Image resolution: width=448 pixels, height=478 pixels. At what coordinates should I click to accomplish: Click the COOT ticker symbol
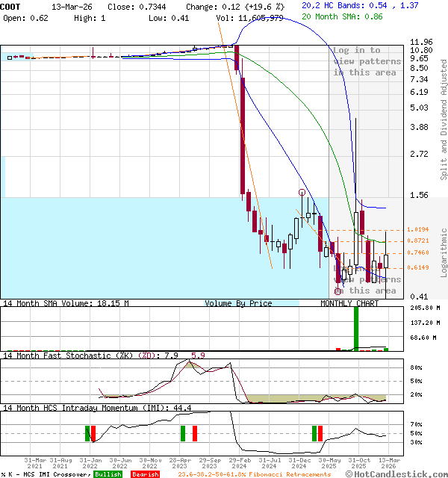tap(13, 6)
